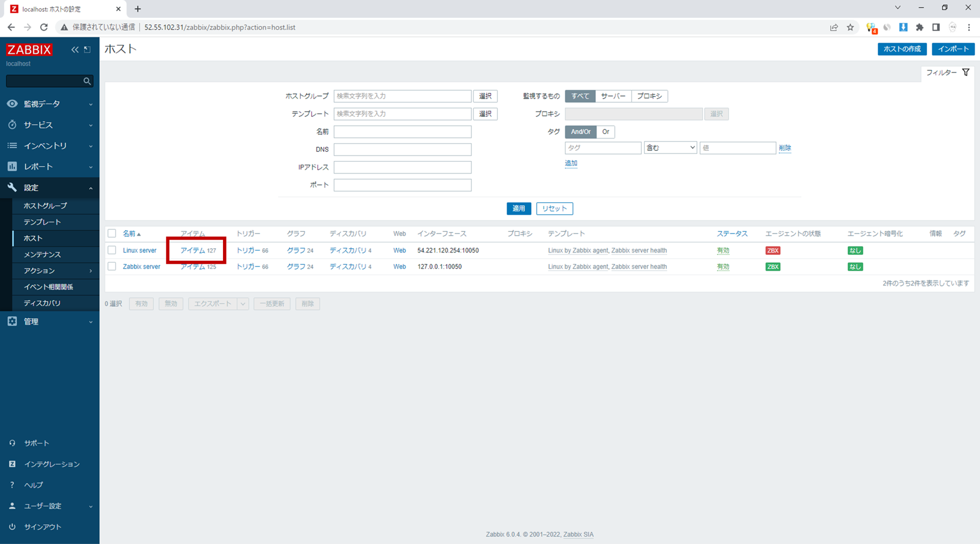This screenshot has width=980, height=544.
Task: Open テンプレート menu item
Action: click(56, 222)
